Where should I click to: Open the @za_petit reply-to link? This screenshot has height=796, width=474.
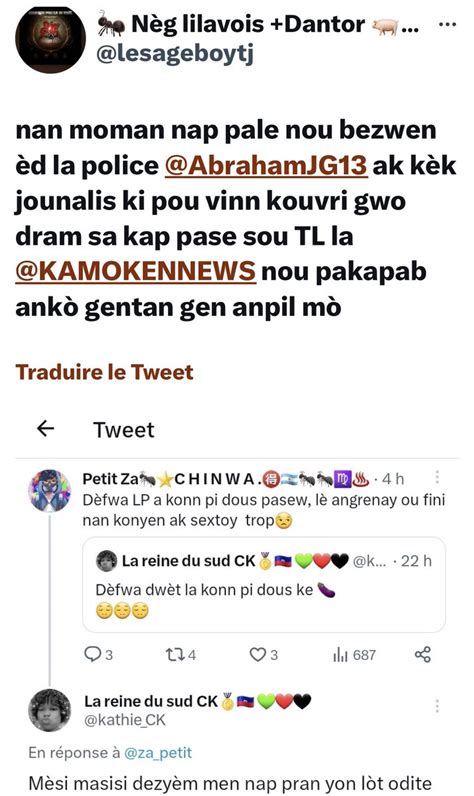pyautogui.click(x=158, y=752)
